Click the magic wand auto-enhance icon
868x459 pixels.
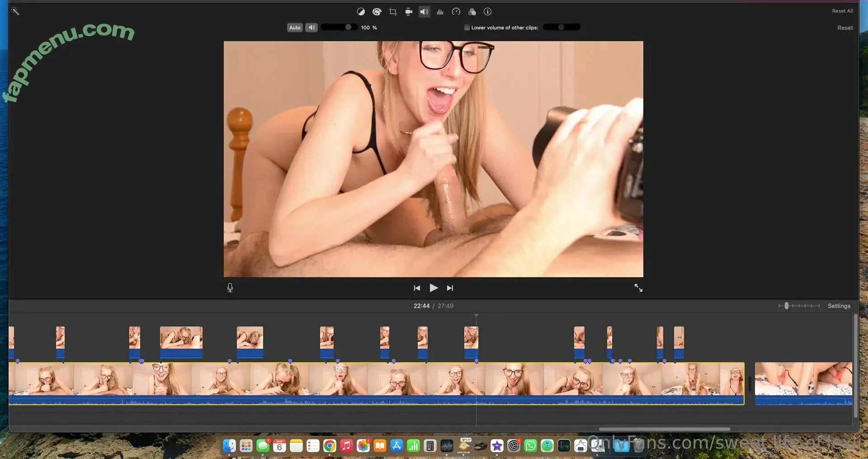click(15, 11)
